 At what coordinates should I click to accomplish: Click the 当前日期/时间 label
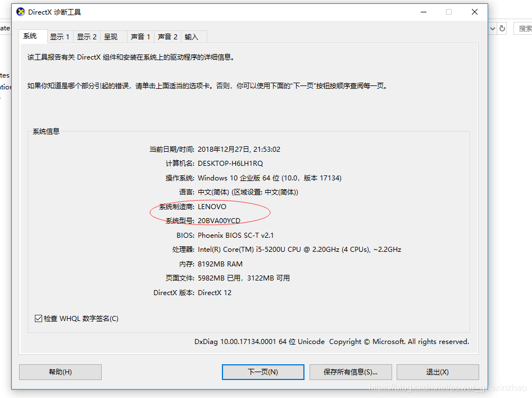(x=172, y=150)
